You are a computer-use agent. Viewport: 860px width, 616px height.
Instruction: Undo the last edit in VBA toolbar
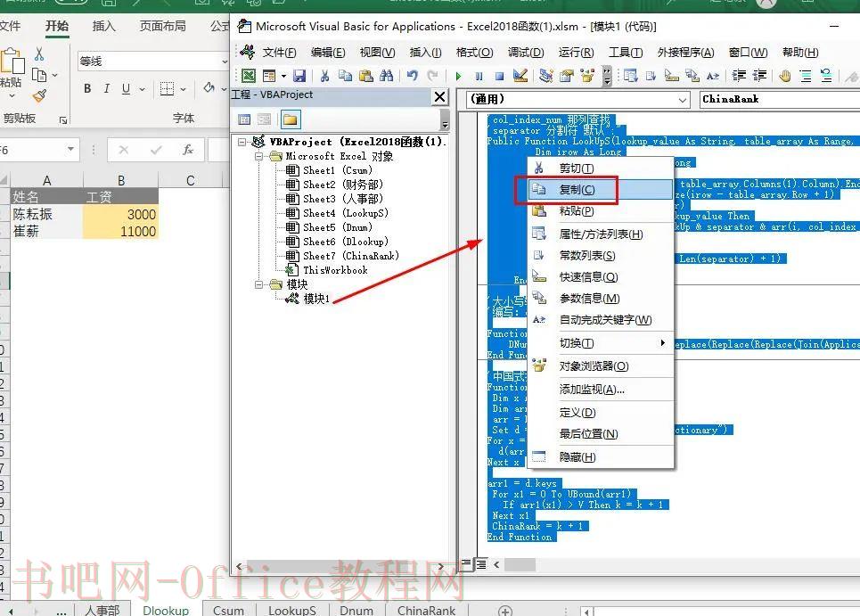pyautogui.click(x=413, y=75)
